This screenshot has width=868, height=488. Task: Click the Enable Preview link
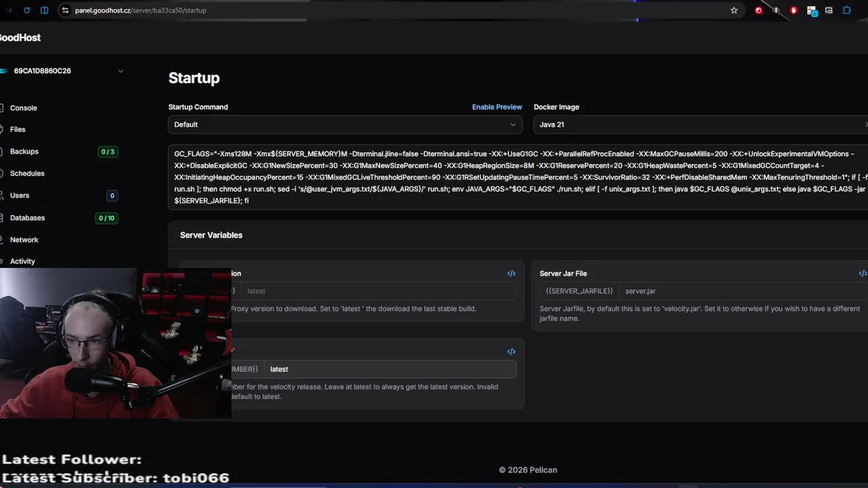click(x=497, y=107)
